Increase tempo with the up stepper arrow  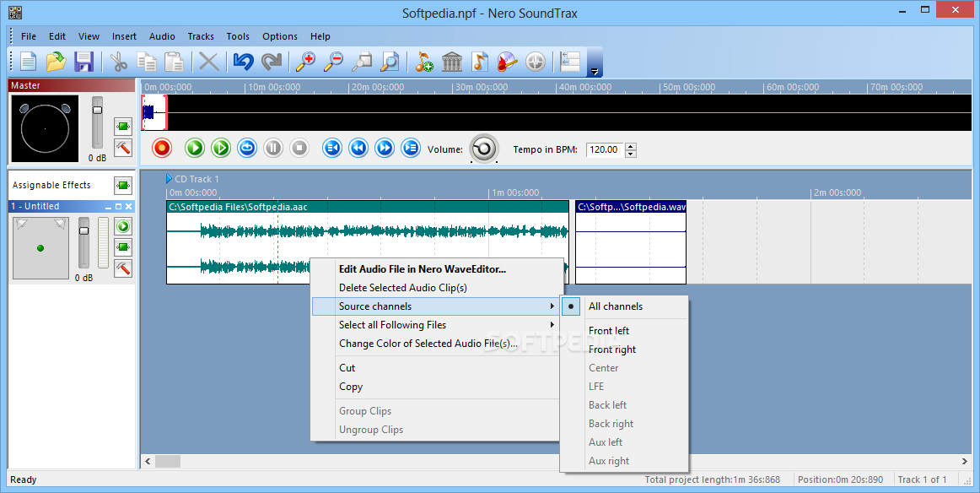point(631,146)
